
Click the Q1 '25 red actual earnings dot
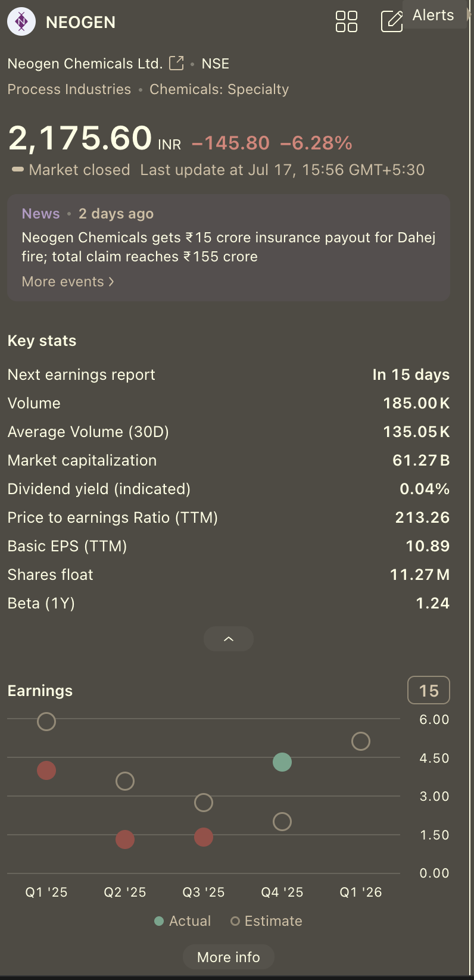click(x=46, y=770)
